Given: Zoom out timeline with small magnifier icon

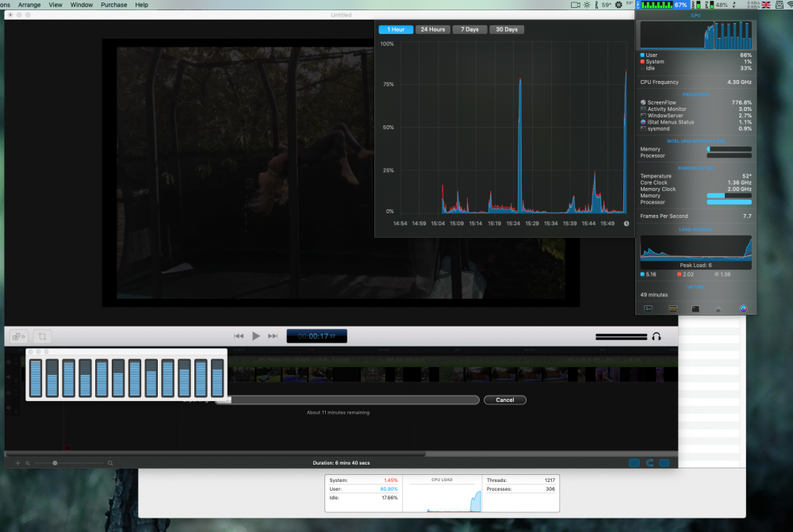Looking at the screenshot, I should click(28, 463).
